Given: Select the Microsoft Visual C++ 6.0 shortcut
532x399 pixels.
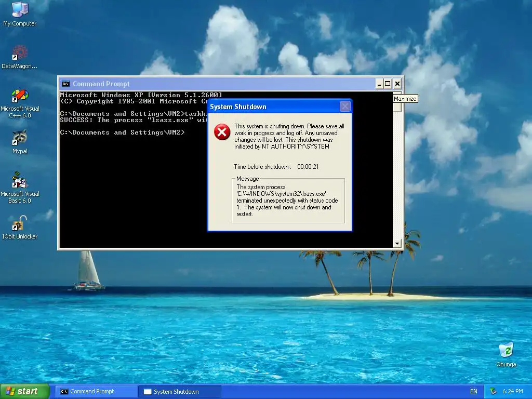Looking at the screenshot, I should [20, 103].
